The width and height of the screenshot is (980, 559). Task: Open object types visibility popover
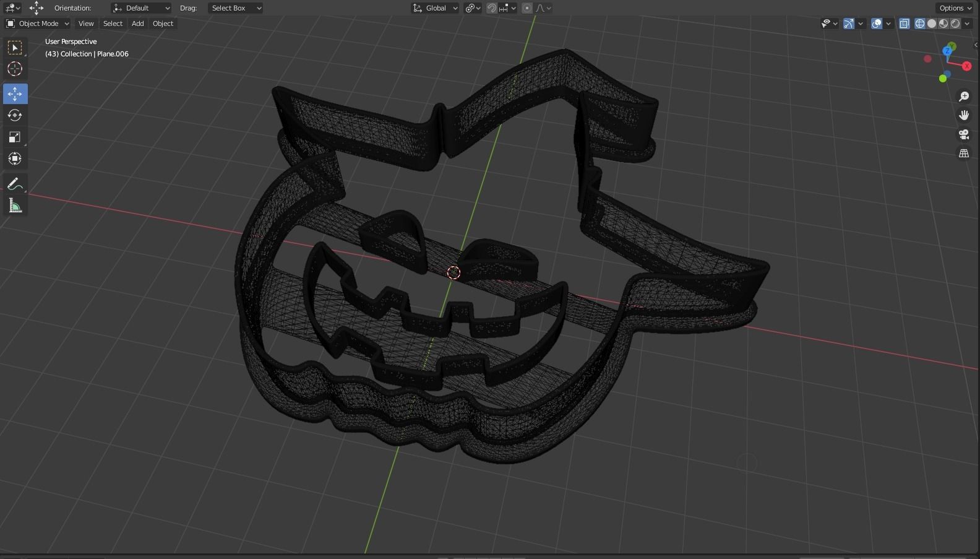click(829, 24)
